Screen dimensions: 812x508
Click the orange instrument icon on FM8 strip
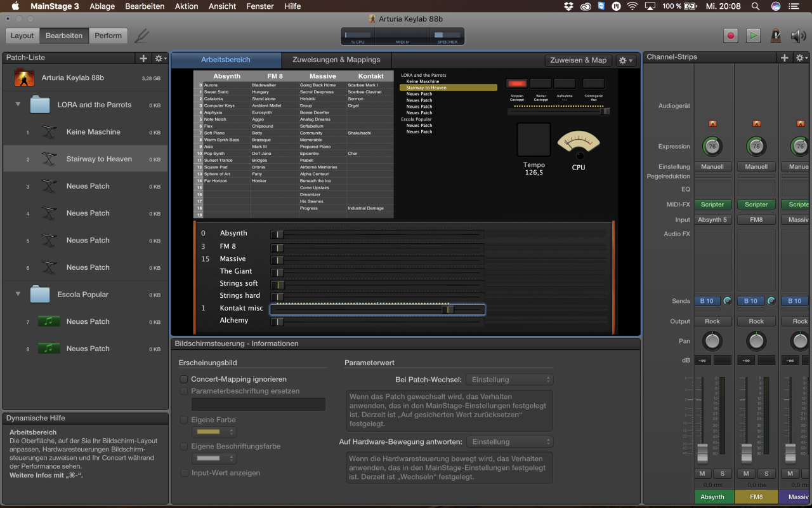coord(756,123)
